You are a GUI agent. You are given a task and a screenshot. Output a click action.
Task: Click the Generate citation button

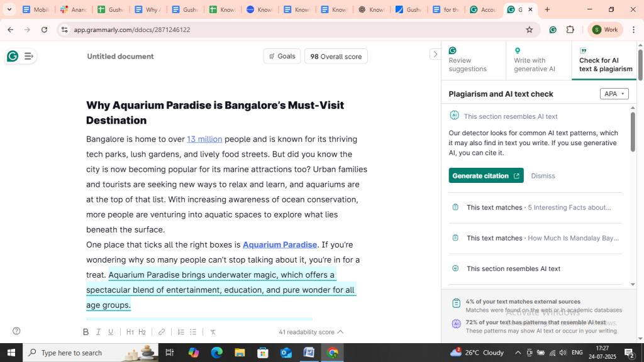(486, 176)
